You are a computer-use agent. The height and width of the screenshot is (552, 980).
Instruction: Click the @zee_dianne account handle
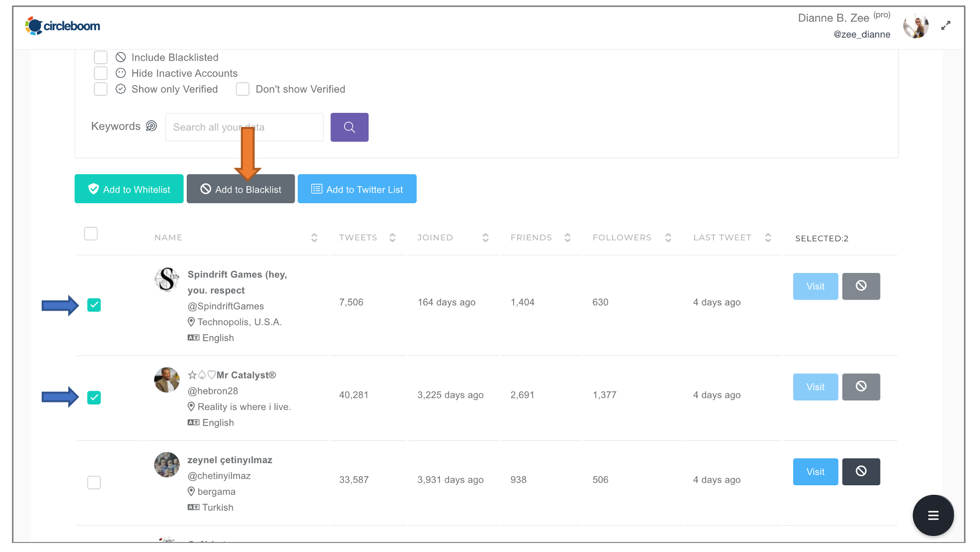(x=862, y=34)
